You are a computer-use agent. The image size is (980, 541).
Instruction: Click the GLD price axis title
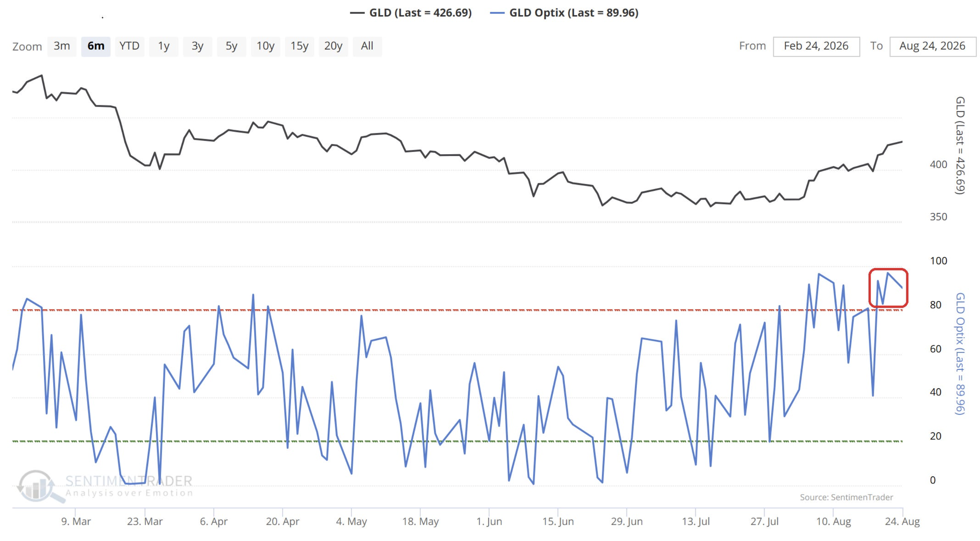pyautogui.click(x=960, y=145)
